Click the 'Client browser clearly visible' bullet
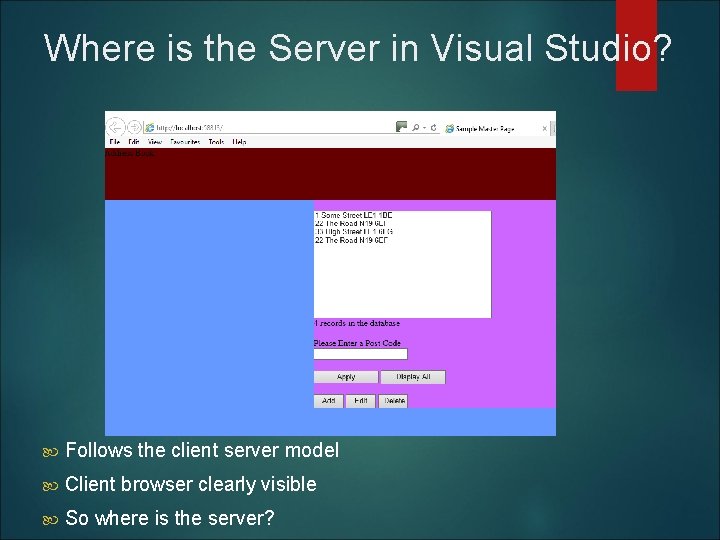The width and height of the screenshot is (720, 540). click(191, 484)
